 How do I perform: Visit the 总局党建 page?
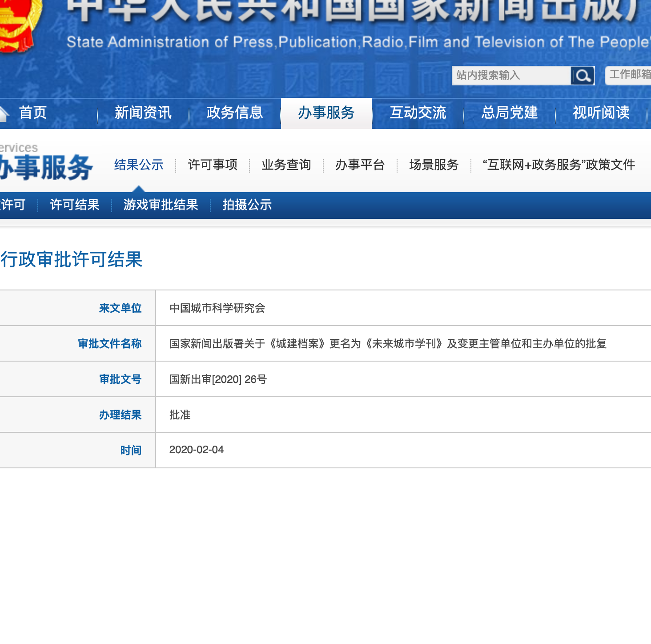509,113
